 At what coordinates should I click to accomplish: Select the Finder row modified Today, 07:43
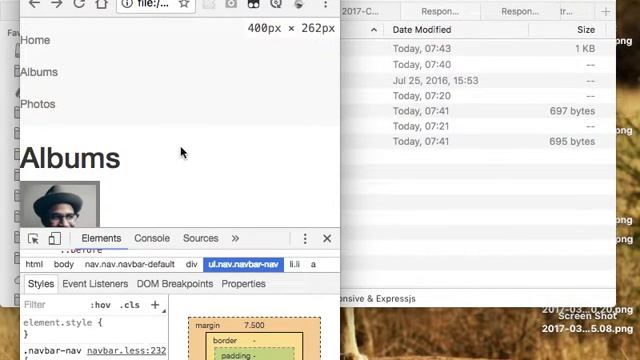[478, 49]
